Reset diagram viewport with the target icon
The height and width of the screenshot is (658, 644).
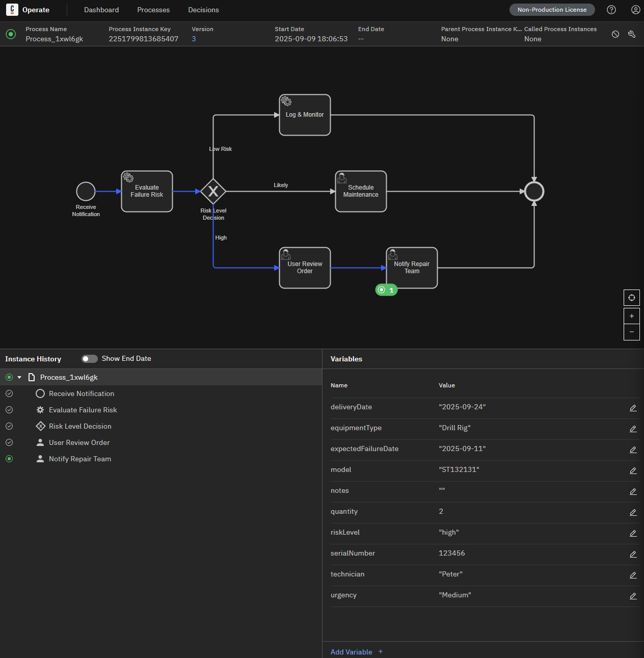coord(632,298)
